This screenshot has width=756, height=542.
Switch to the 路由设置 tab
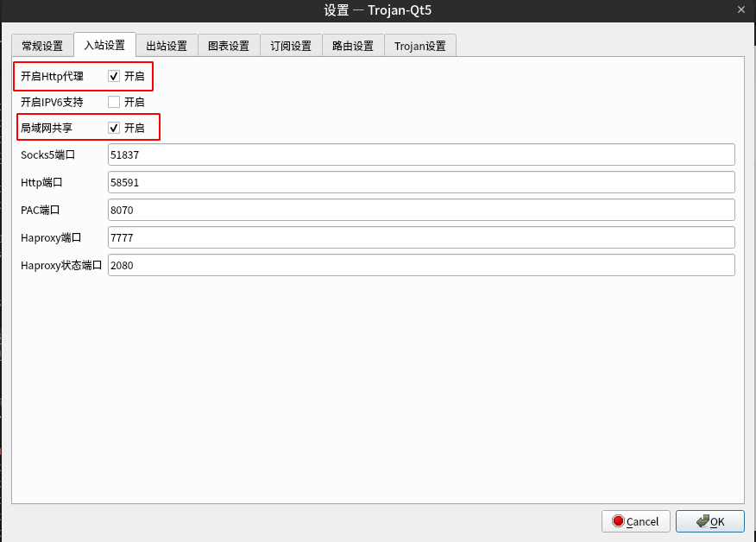pyautogui.click(x=354, y=46)
